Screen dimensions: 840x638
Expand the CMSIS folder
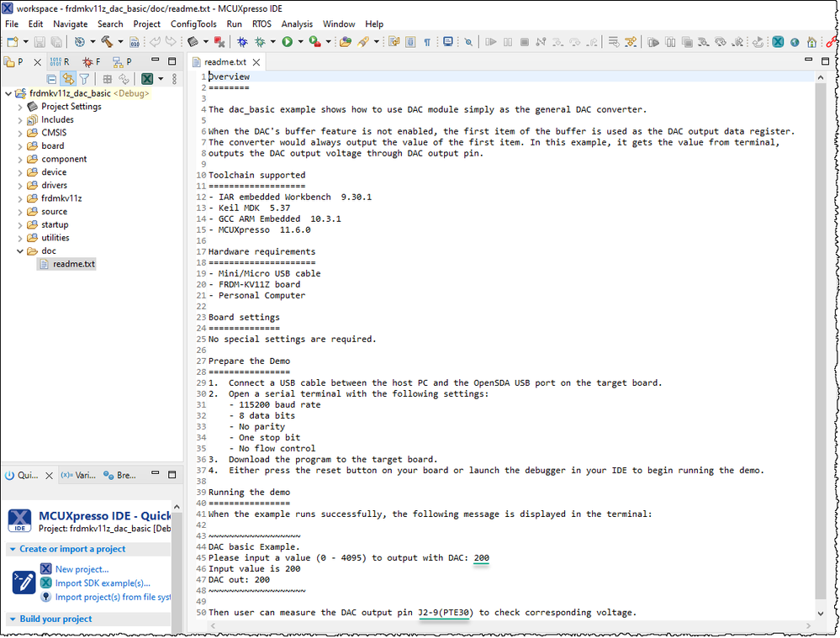tap(20, 133)
